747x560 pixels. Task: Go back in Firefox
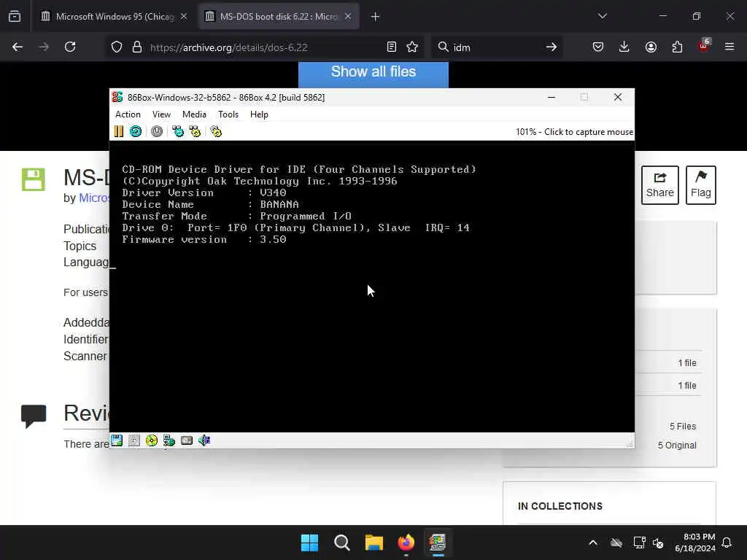point(18,47)
